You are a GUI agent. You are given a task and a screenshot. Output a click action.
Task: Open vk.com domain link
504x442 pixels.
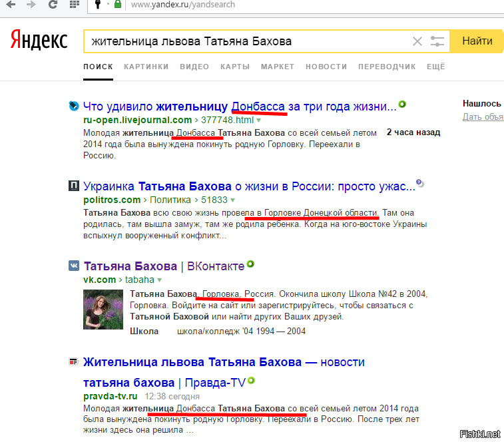[x=99, y=280]
